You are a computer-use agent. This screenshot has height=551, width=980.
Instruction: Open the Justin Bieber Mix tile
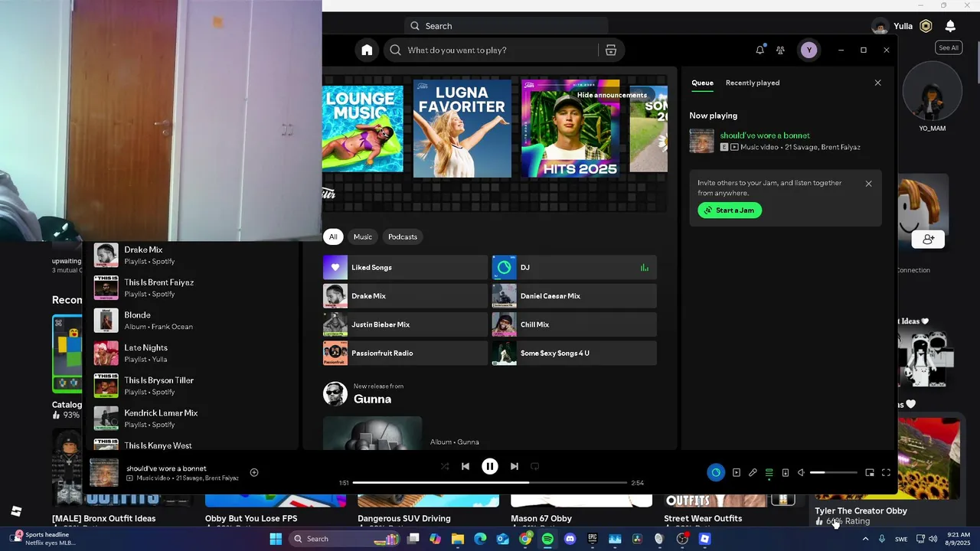[x=405, y=324]
